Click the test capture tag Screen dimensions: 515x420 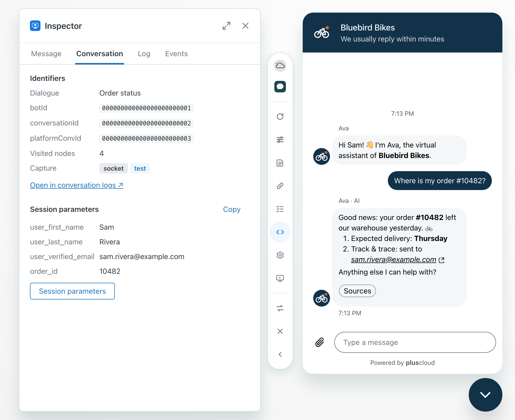(x=140, y=168)
